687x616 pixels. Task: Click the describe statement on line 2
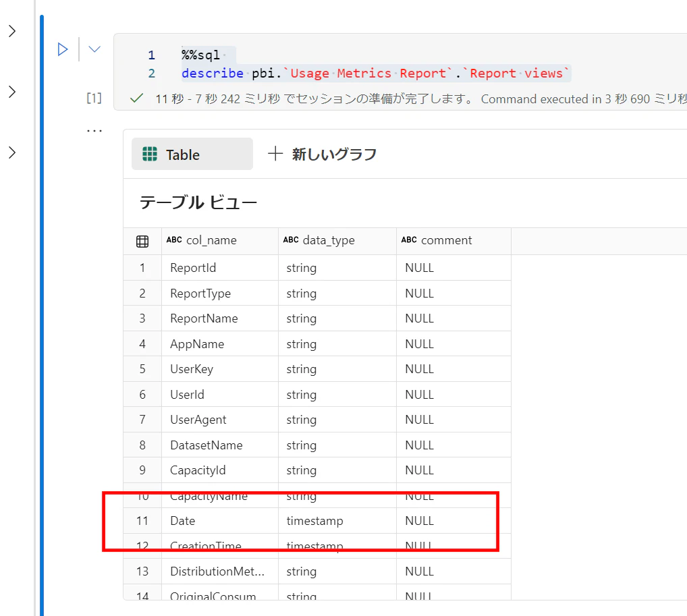tap(375, 73)
